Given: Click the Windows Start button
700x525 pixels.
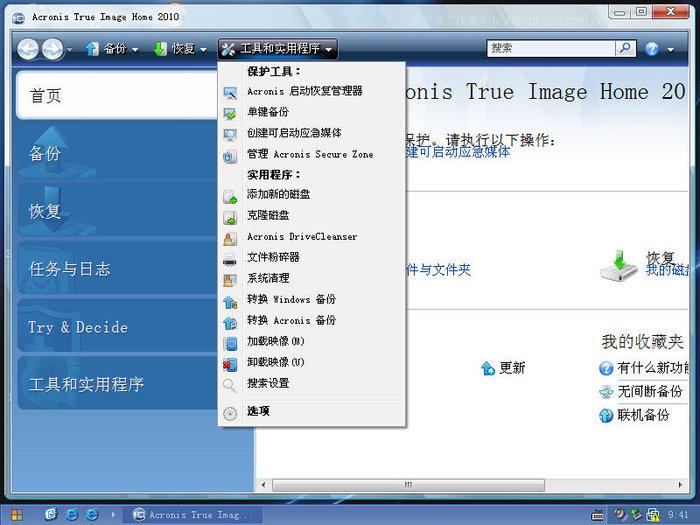Looking at the screenshot, I should click(17, 515).
